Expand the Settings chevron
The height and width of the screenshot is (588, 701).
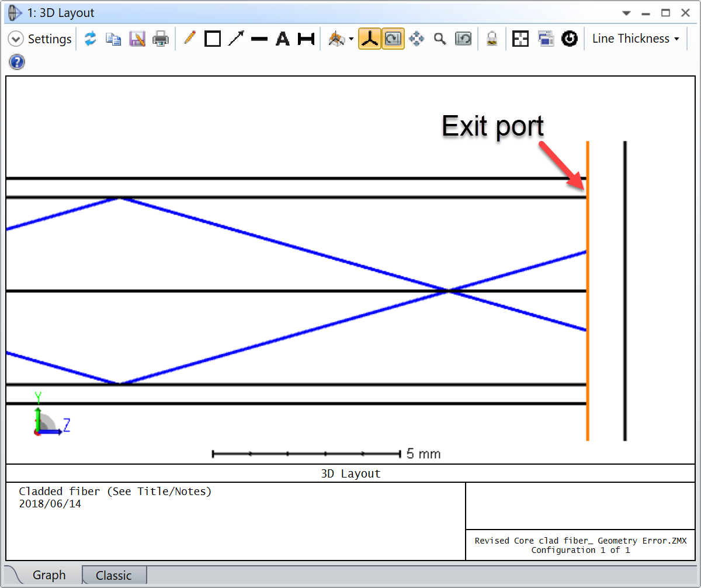coord(16,39)
